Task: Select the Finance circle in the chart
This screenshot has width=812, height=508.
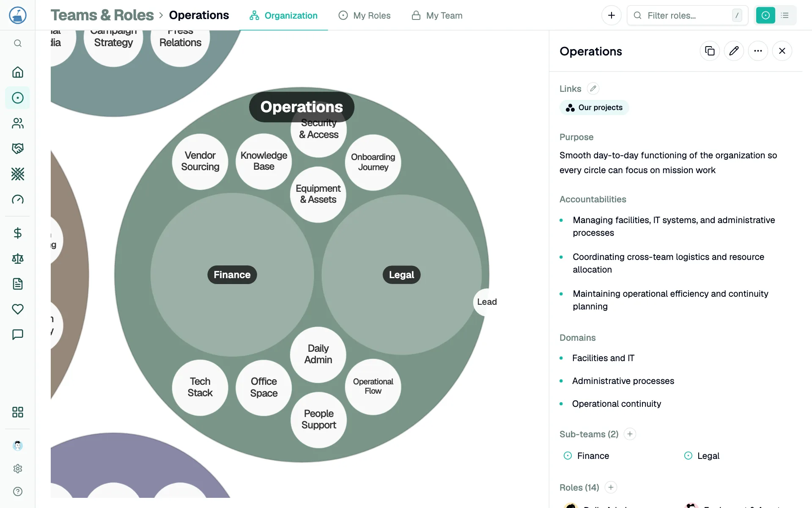Action: pos(232,275)
